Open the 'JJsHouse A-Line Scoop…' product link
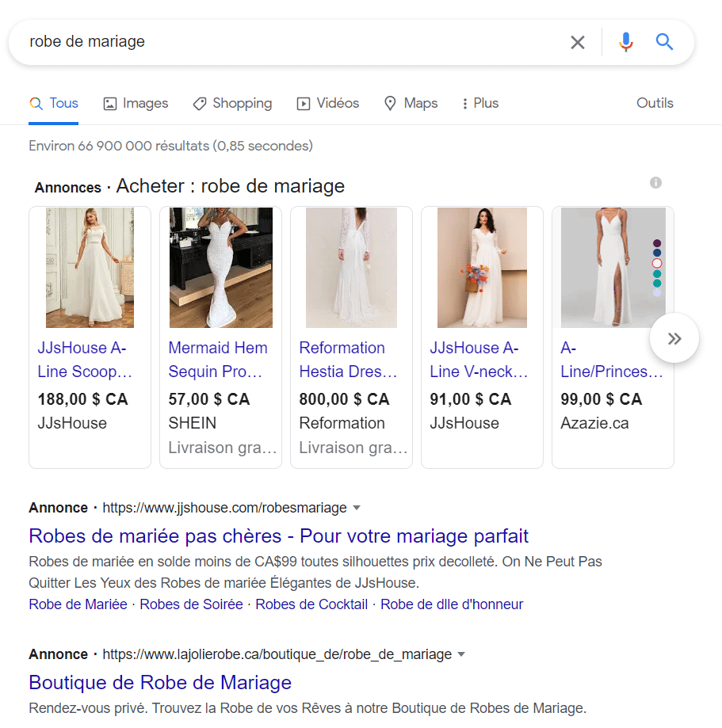 tap(85, 360)
